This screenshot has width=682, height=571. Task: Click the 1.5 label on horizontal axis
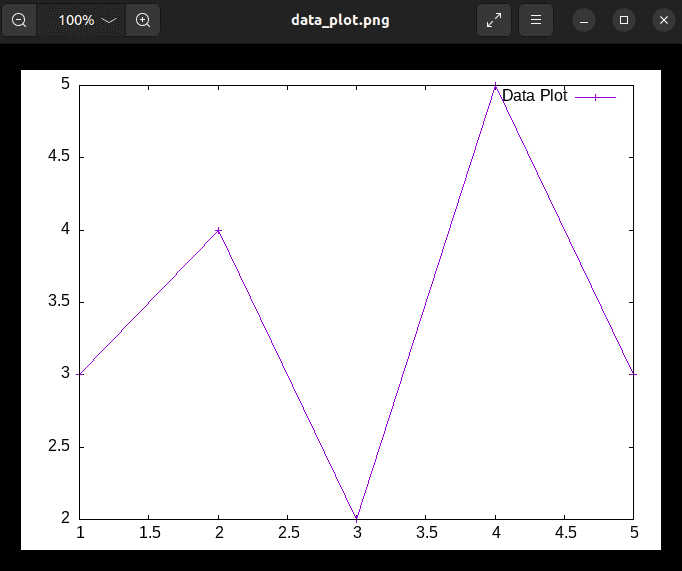point(149,534)
